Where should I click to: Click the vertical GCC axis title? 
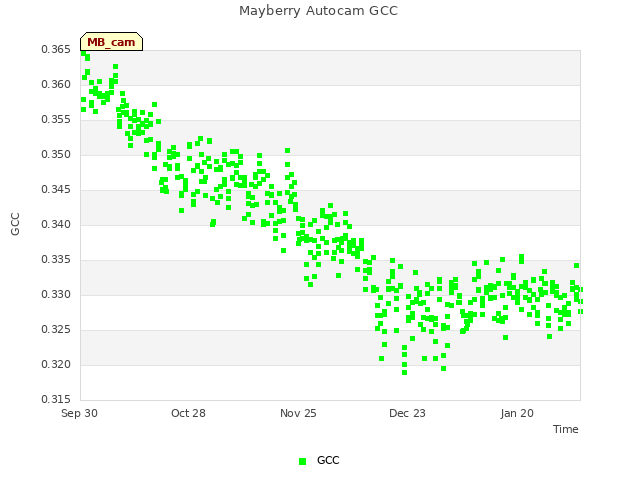15,224
